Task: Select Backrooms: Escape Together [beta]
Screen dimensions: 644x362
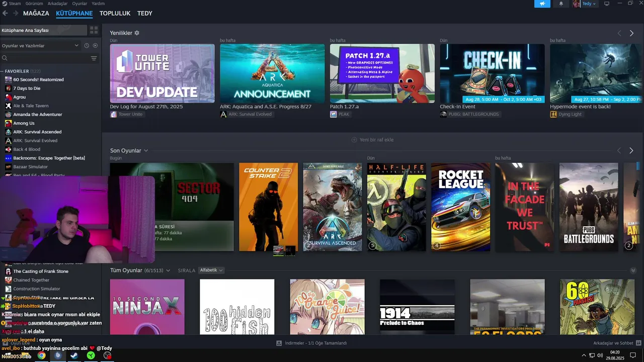Action: (49, 158)
